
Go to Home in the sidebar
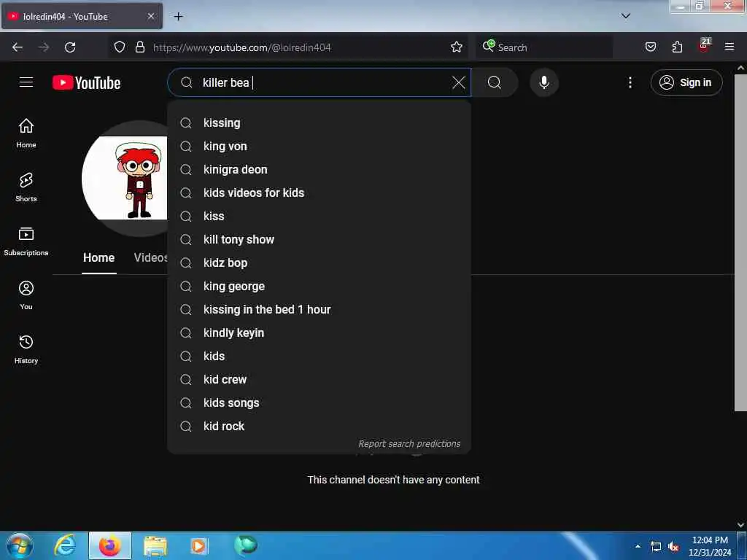coord(26,133)
